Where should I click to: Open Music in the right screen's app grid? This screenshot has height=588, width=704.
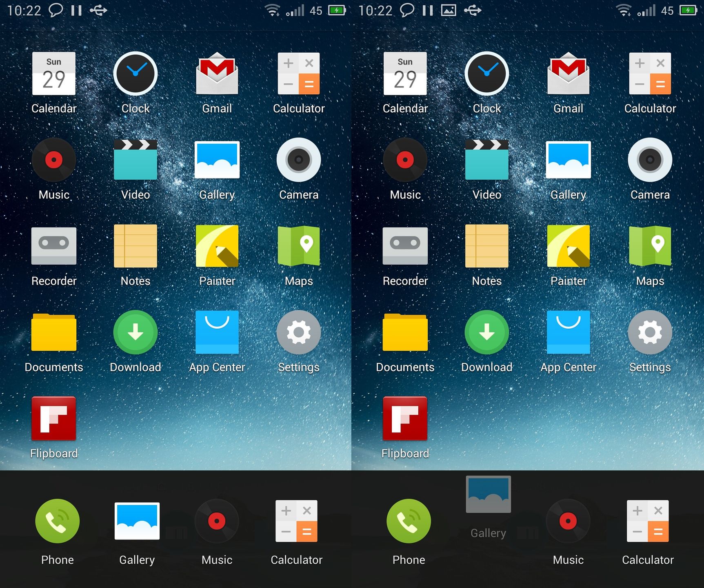[405, 160]
